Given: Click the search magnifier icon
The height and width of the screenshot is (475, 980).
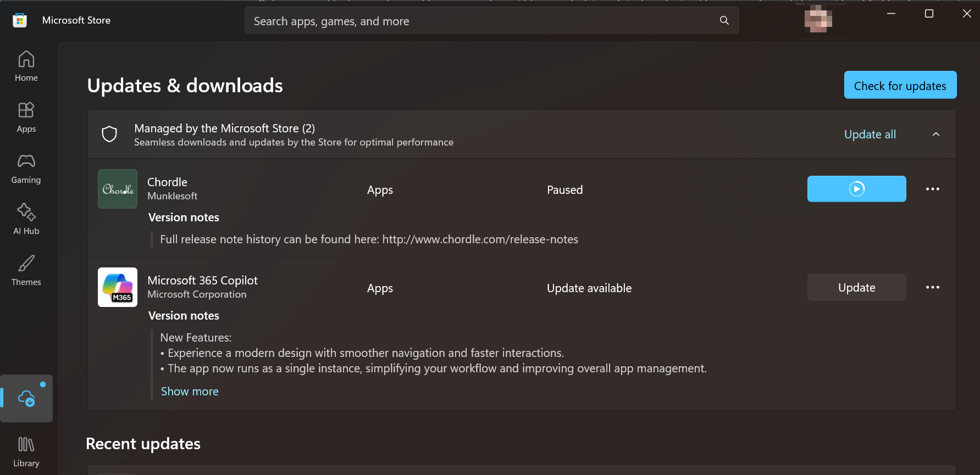Looking at the screenshot, I should pyautogui.click(x=724, y=20).
